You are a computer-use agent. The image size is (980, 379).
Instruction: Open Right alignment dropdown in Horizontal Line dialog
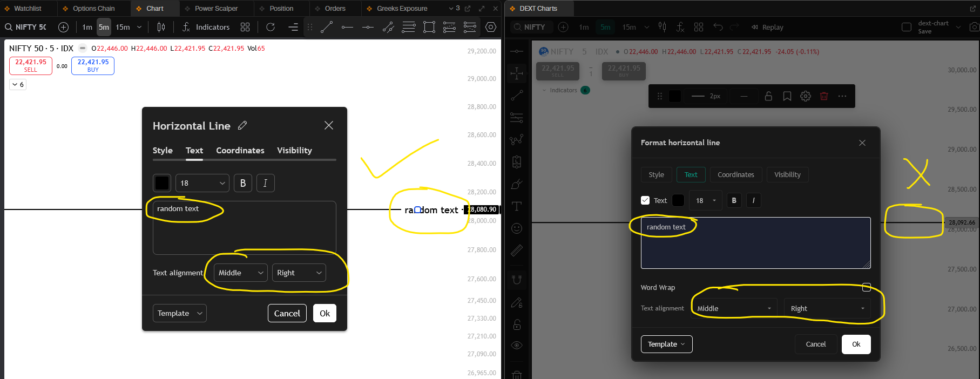[x=299, y=273]
